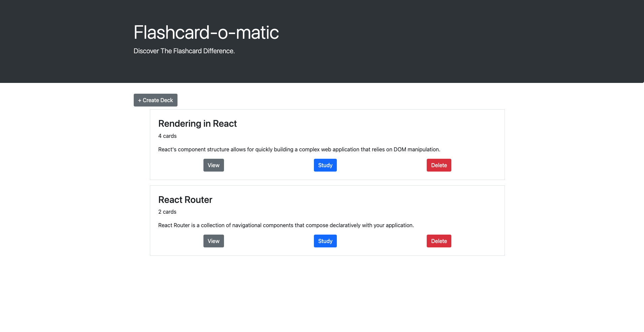View the Rendering in React deck

[x=214, y=165]
